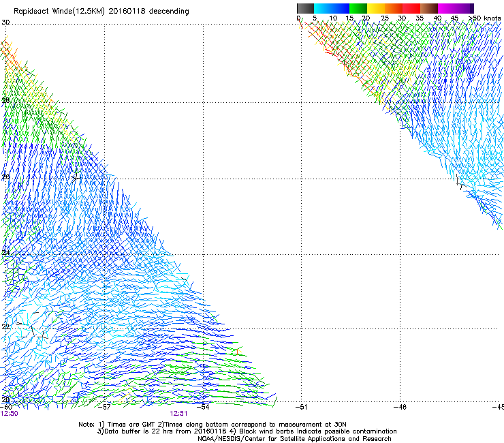The image size is (504, 443).
Task: Click the '10' color scale legend label
Action: (x=333, y=18)
